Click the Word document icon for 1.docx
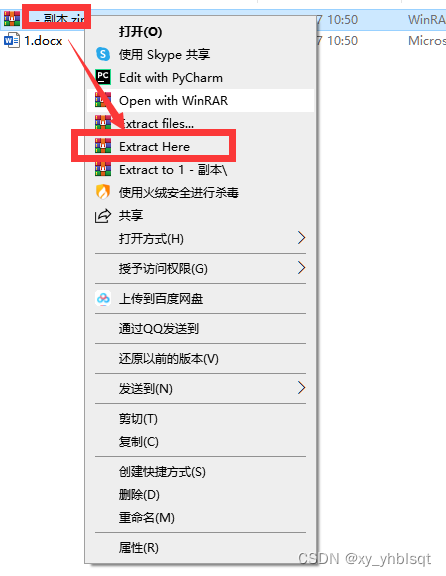 pos(12,40)
